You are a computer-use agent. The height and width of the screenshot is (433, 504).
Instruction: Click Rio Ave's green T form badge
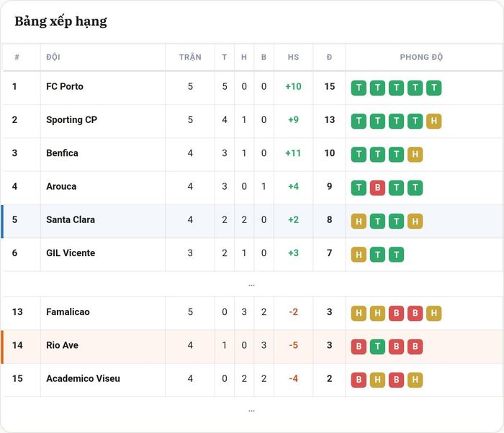click(x=377, y=347)
